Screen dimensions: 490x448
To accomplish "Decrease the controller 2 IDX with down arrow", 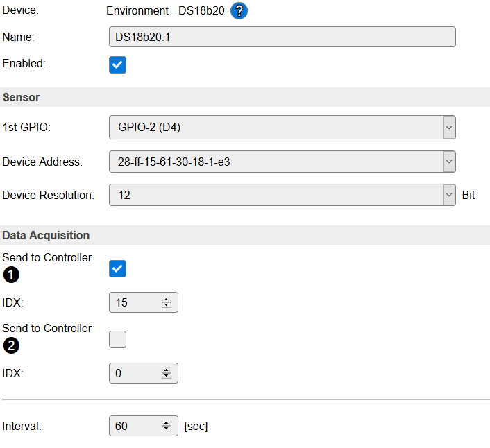I will click(x=167, y=377).
